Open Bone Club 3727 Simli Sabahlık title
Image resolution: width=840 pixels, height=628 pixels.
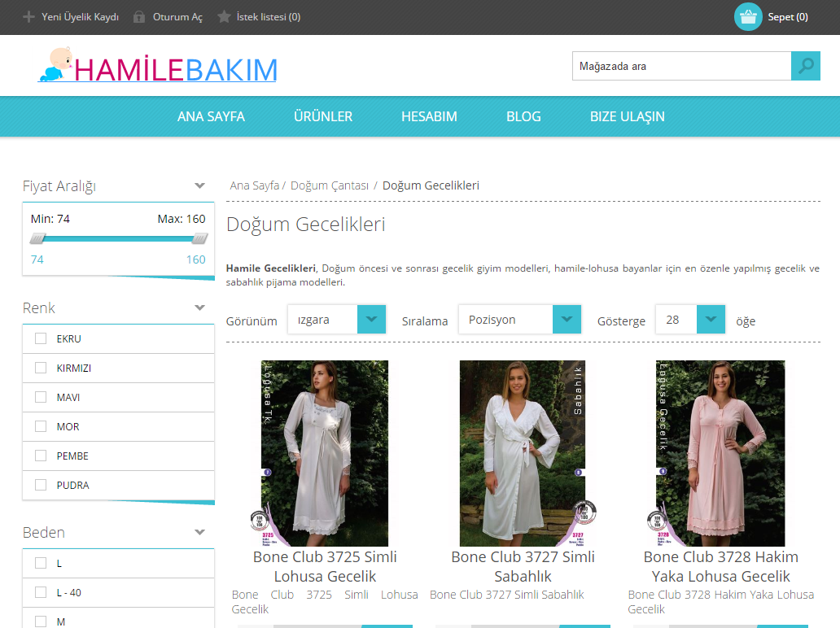[523, 566]
